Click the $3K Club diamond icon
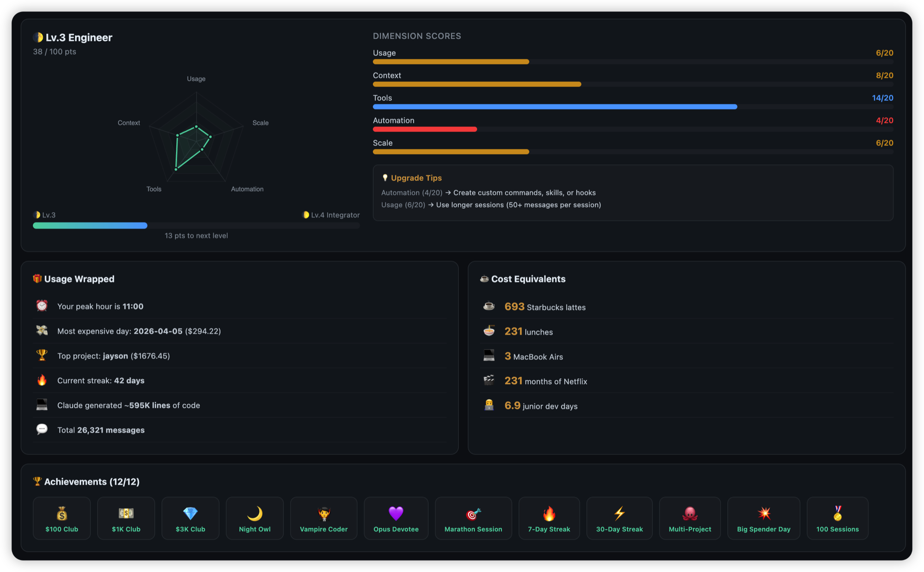 pos(190,513)
